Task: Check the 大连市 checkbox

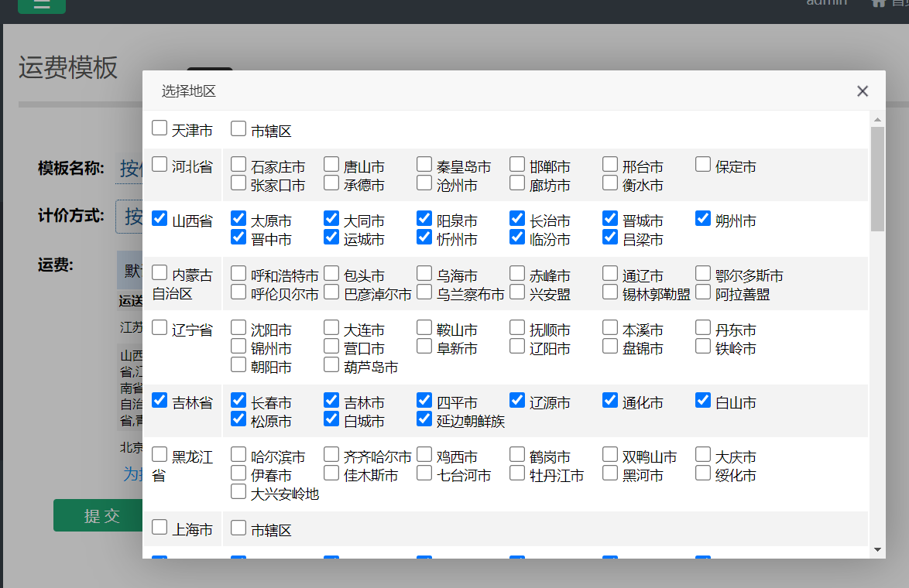Action: 331,327
